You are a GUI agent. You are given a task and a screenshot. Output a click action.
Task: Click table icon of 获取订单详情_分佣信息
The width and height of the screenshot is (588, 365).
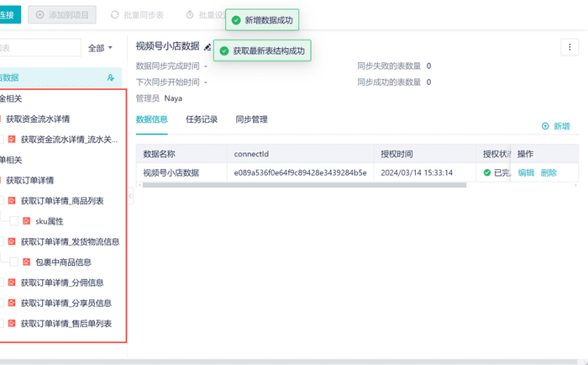click(12, 283)
